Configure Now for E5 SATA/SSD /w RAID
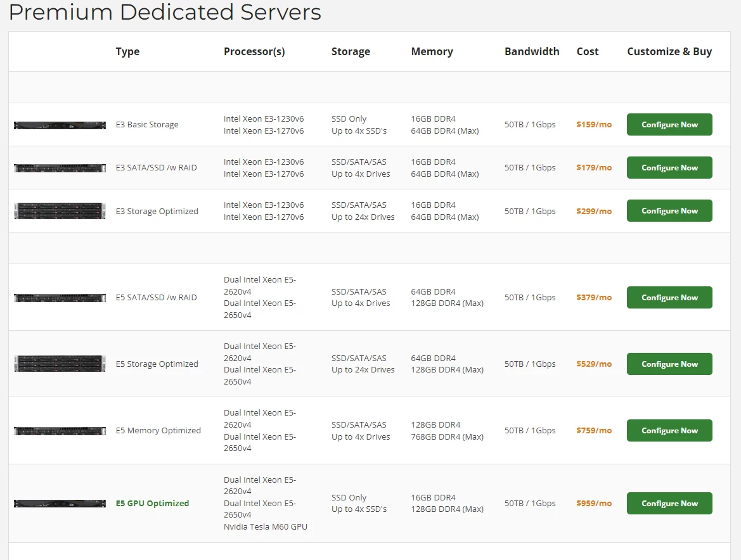 point(669,297)
